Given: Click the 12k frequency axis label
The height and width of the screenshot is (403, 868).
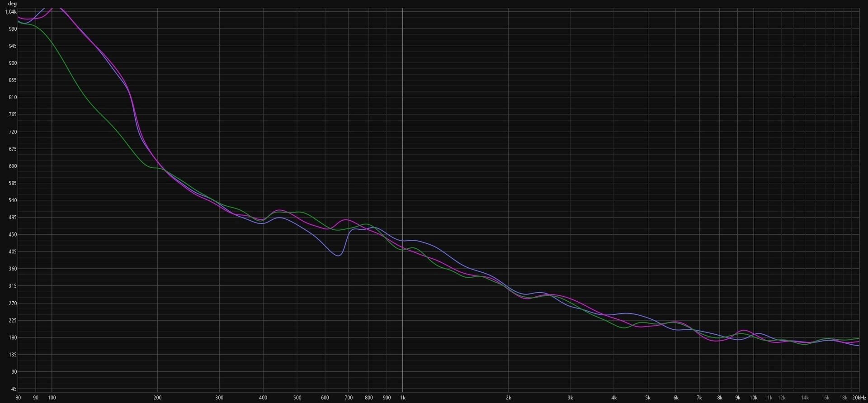Looking at the screenshot, I should [x=782, y=398].
